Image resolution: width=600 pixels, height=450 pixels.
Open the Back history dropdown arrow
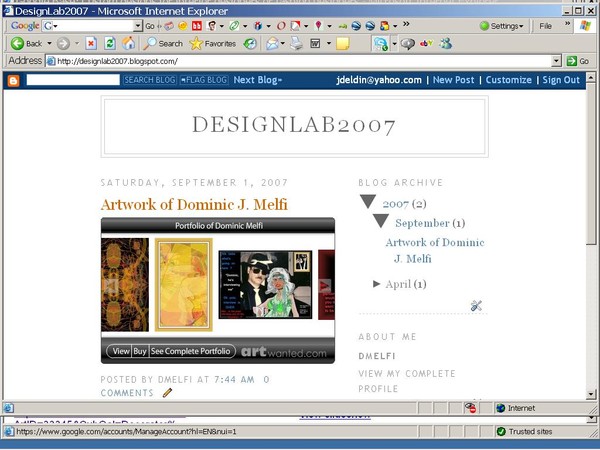coord(49,44)
